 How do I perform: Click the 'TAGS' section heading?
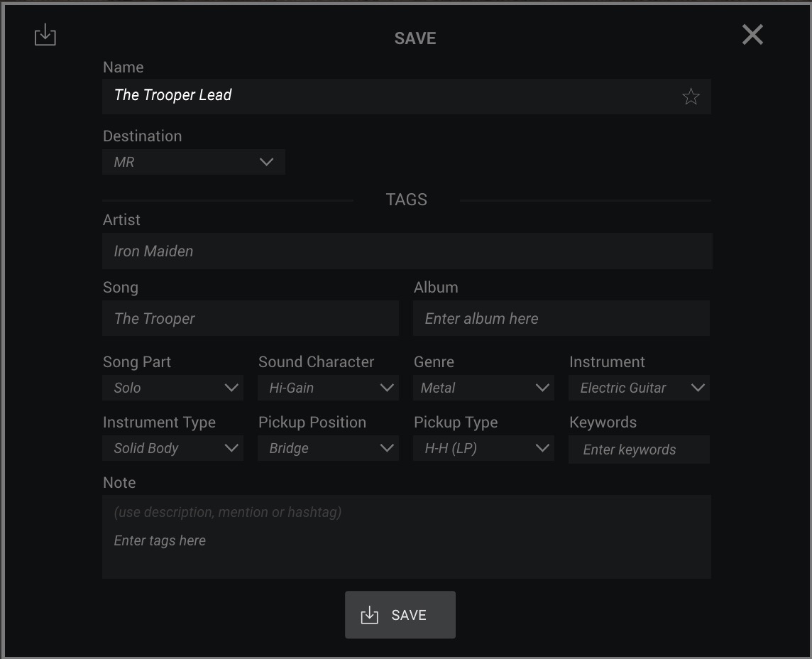click(x=407, y=200)
